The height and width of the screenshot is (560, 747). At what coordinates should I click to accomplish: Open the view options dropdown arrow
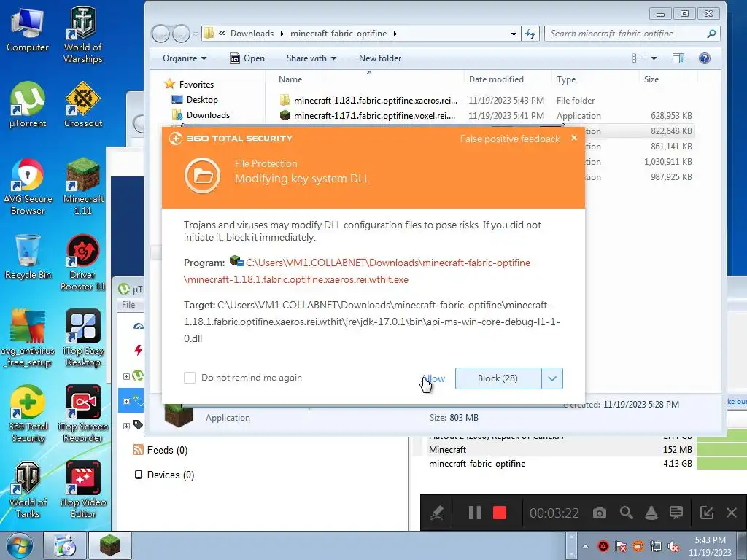[654, 58]
